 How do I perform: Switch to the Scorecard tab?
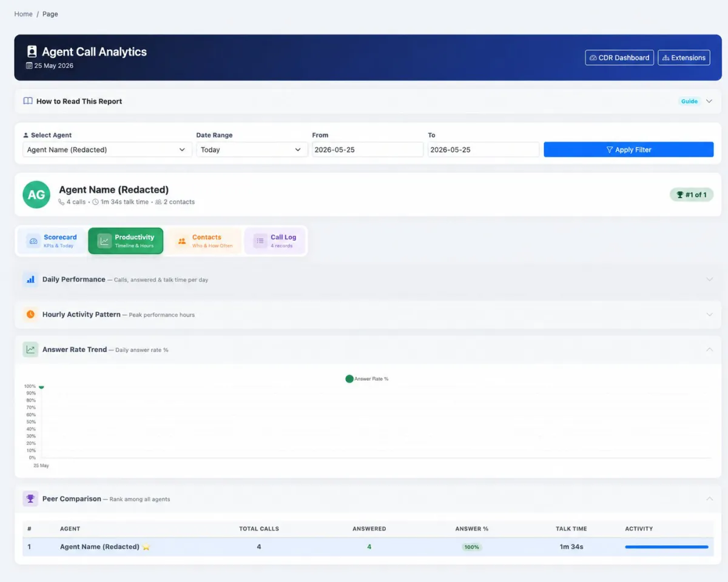[52, 241]
